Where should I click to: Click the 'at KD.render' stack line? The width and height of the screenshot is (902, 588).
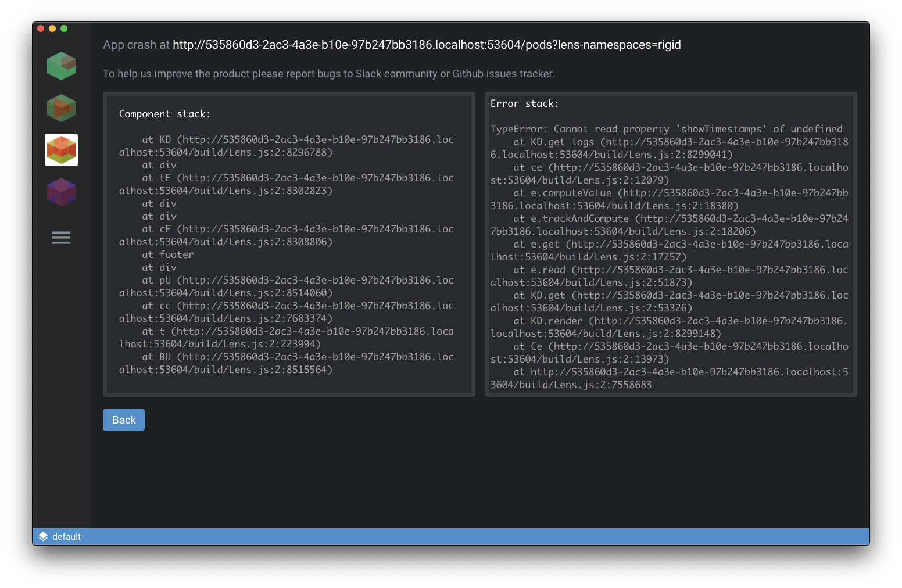point(669,327)
